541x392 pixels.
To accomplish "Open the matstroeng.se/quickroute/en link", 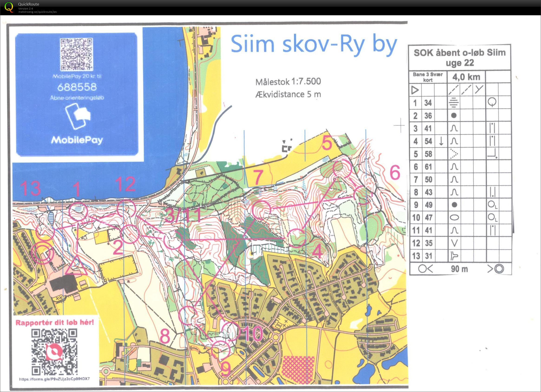I will [x=37, y=12].
